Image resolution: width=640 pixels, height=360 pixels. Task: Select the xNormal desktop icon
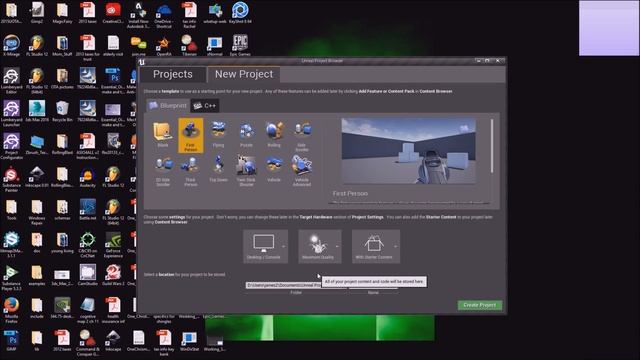tap(214, 45)
